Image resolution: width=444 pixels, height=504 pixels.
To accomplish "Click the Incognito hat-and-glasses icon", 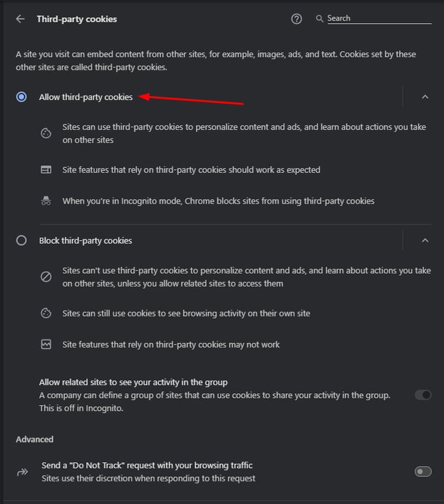I will 46,201.
